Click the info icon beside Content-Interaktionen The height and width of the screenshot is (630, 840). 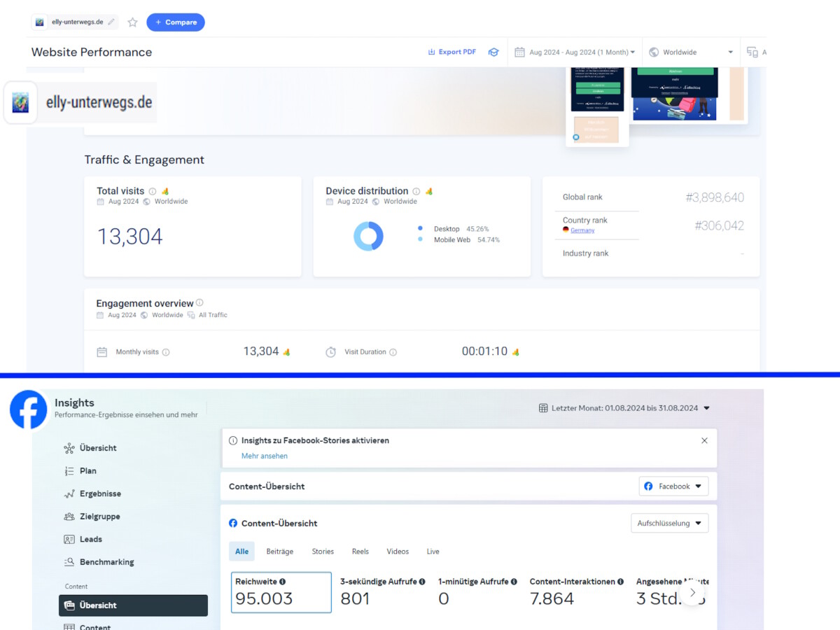620,582
